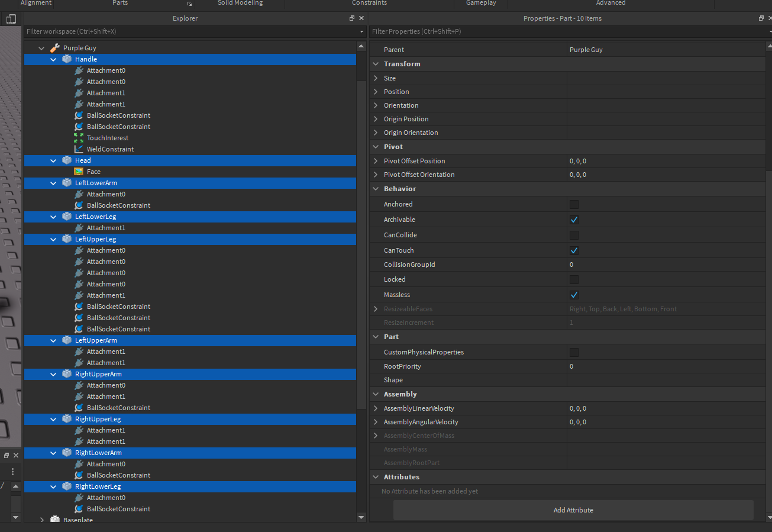
Task: Open the Solid Modeling ribbon section
Action: tap(240, 4)
